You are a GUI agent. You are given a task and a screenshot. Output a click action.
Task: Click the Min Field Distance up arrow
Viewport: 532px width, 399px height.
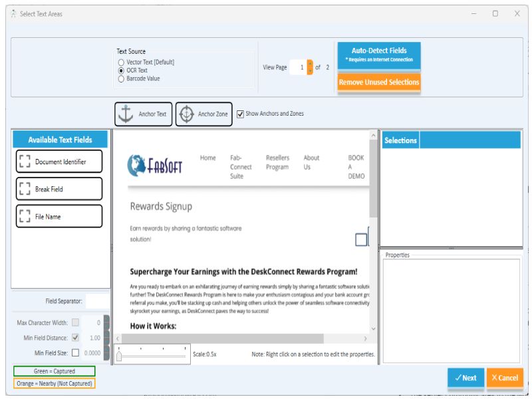[106, 334]
